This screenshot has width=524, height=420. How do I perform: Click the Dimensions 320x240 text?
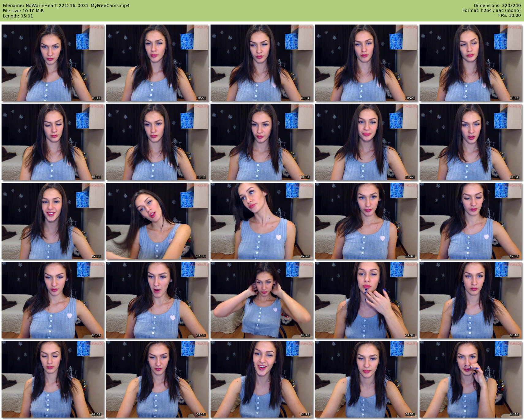[x=497, y=6]
